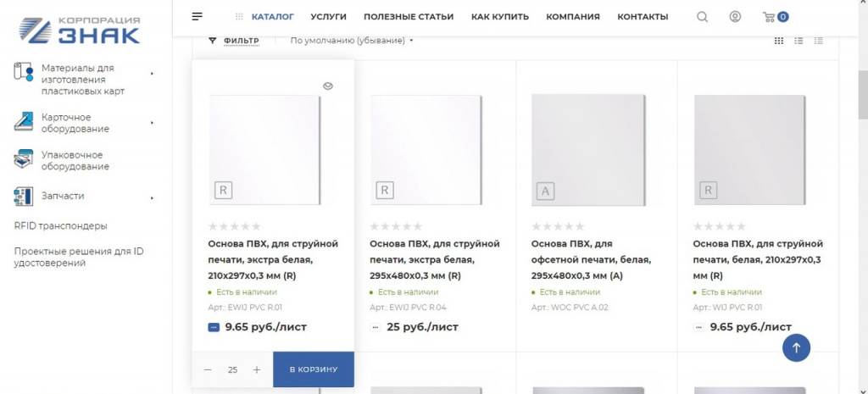Click the Фильтр funnel icon
The width and height of the screenshot is (868, 394).
tap(213, 40)
